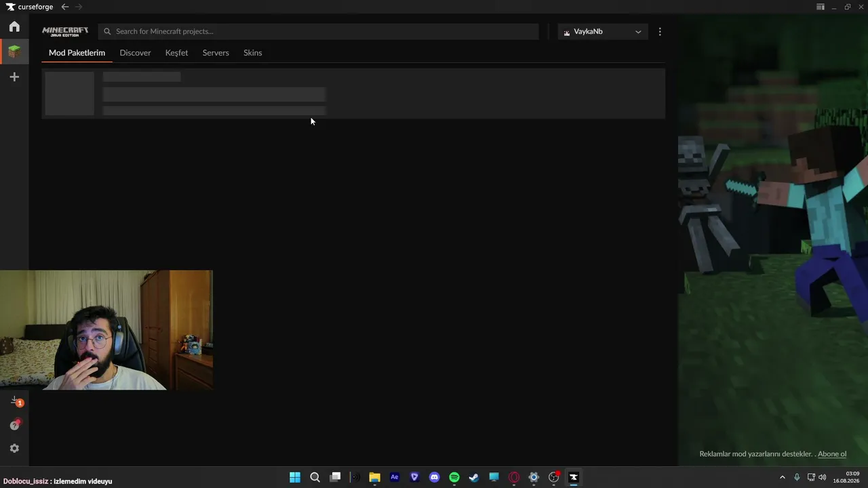
Task: Open Opera browser from the taskbar
Action: click(x=514, y=477)
